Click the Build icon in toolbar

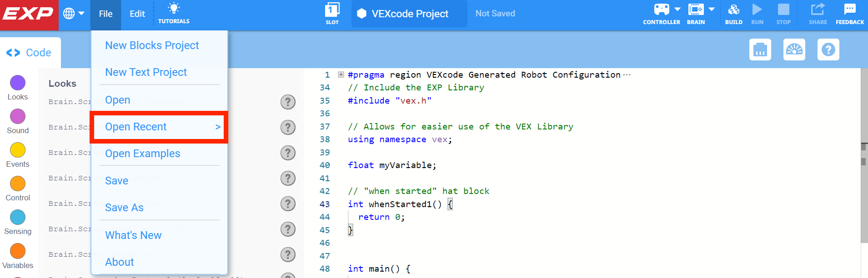(x=733, y=10)
